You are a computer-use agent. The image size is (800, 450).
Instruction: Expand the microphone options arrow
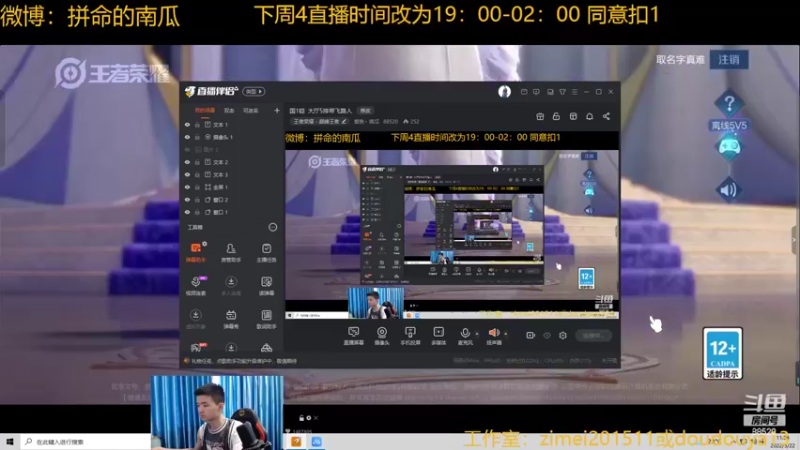[x=477, y=334]
